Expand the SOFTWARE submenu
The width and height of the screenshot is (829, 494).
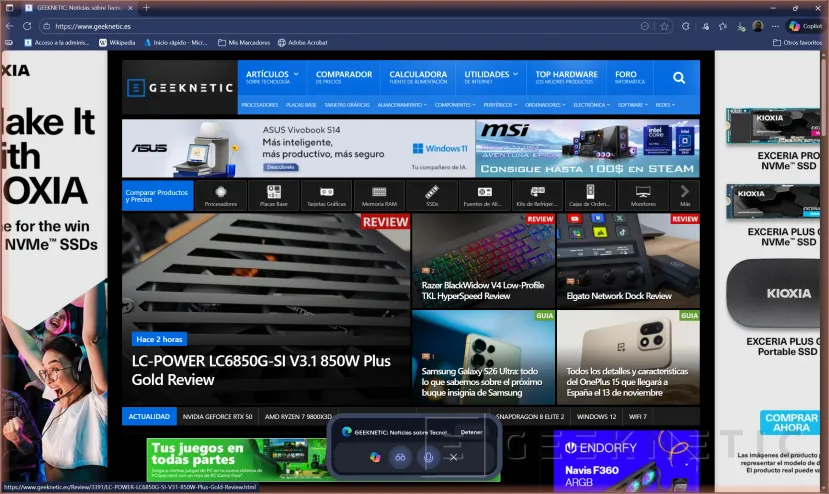tap(633, 105)
